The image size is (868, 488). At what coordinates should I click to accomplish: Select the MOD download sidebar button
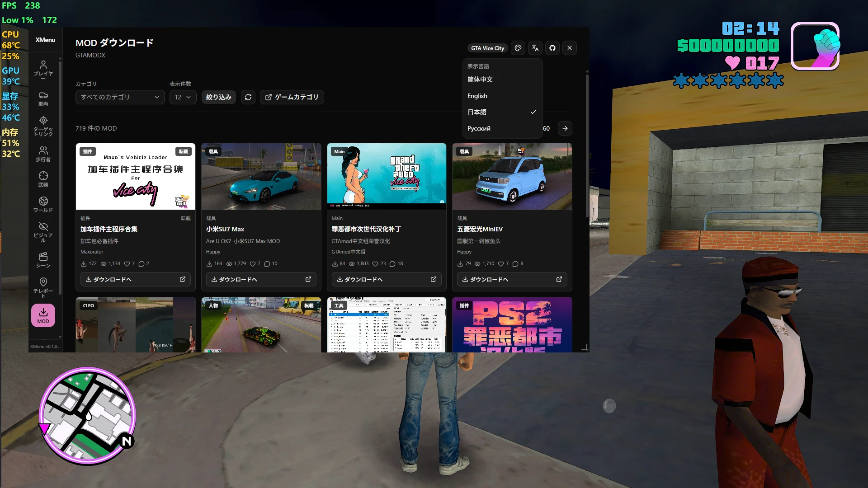[x=43, y=315]
